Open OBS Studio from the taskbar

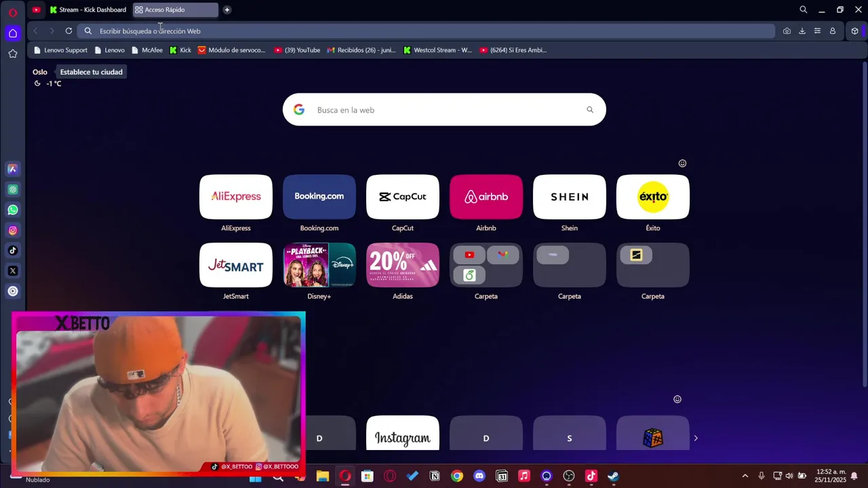pyautogui.click(x=569, y=476)
